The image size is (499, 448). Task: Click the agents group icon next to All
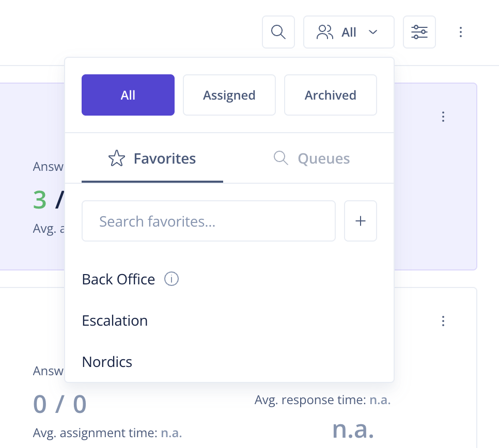click(324, 32)
